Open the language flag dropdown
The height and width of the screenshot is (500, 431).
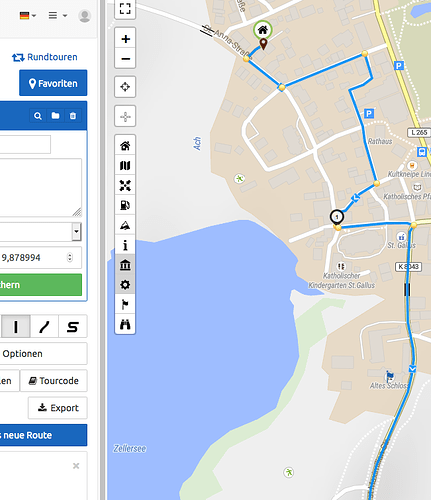[28, 16]
